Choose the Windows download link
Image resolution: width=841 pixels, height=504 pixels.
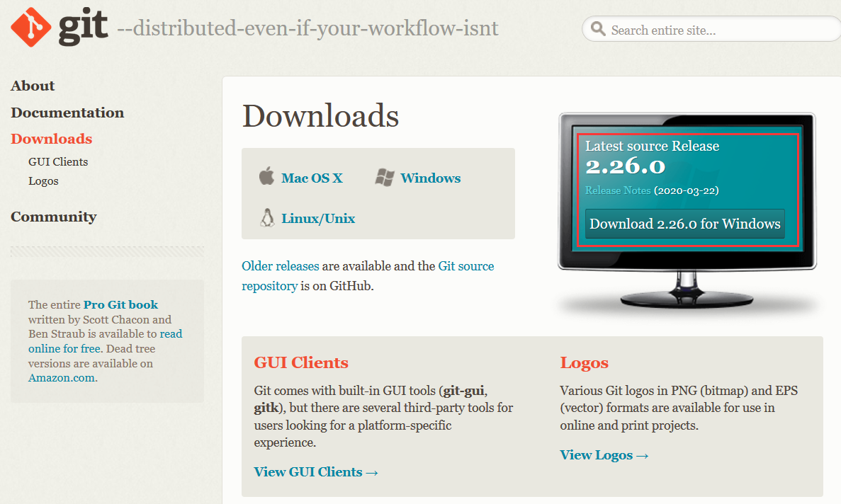pos(430,178)
